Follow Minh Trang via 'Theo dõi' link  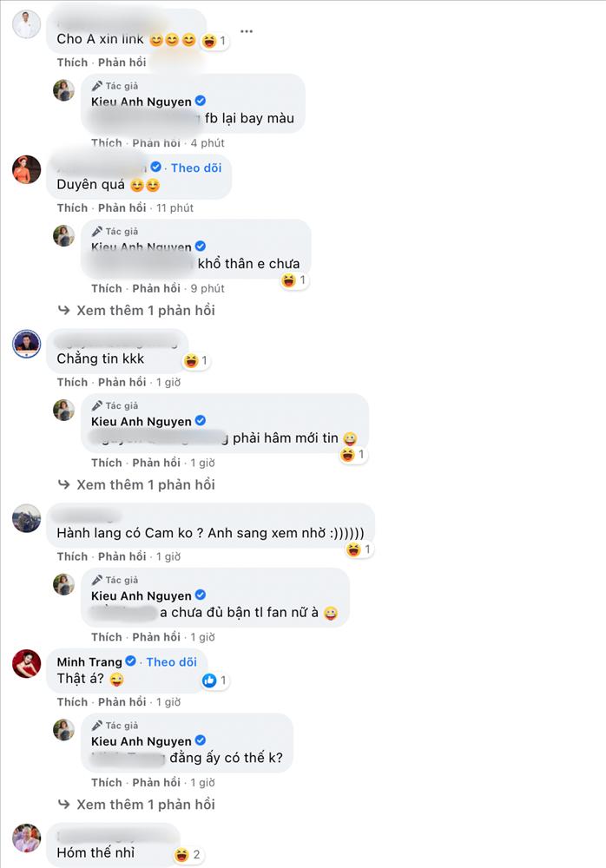point(172,662)
